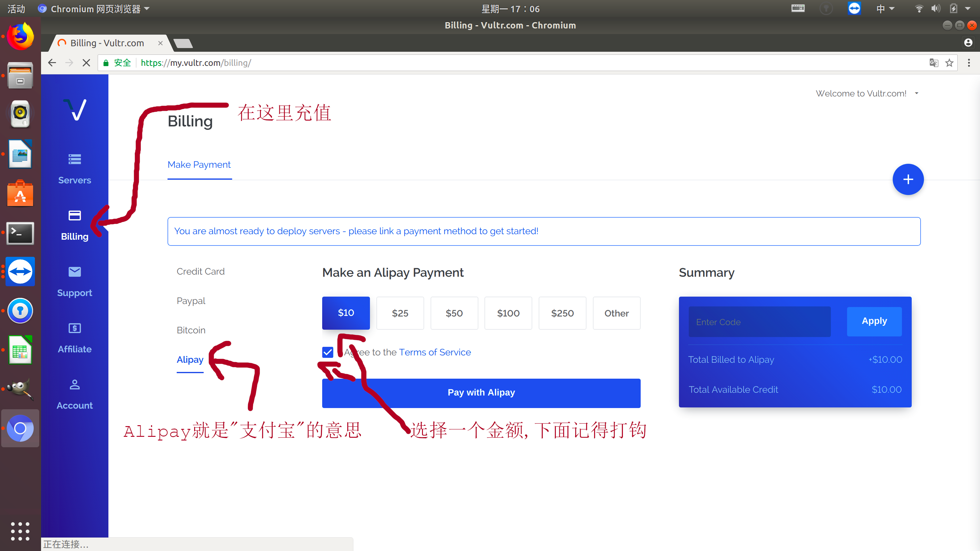Open Files manager from the dock

pyautogui.click(x=20, y=75)
